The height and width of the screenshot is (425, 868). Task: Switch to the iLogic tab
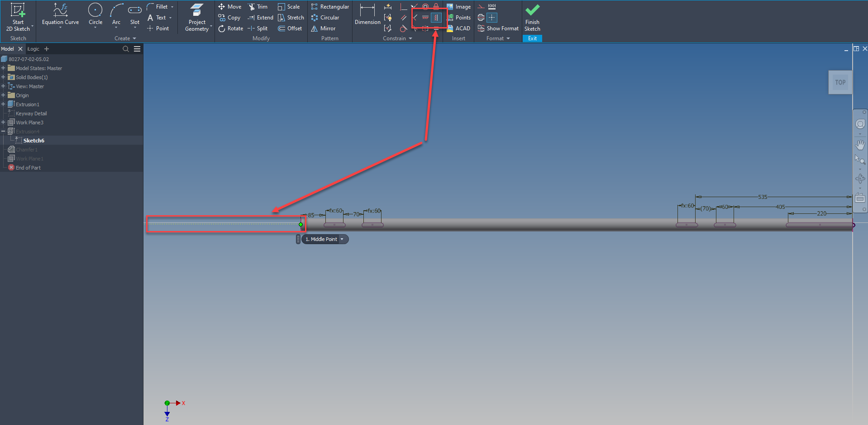tap(33, 48)
